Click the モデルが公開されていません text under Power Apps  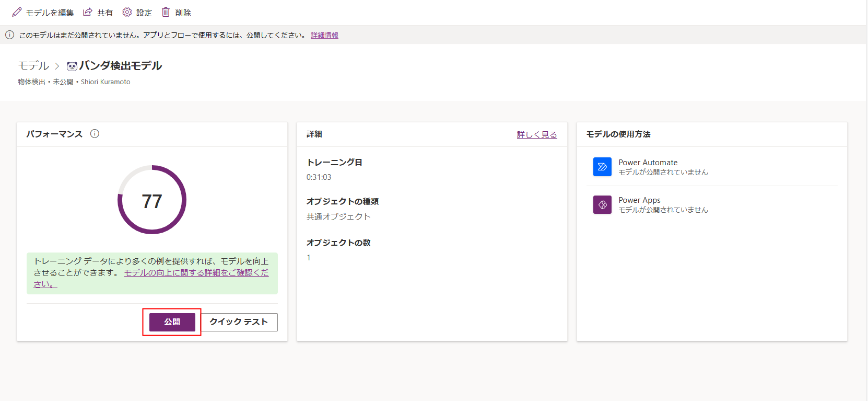[663, 210]
